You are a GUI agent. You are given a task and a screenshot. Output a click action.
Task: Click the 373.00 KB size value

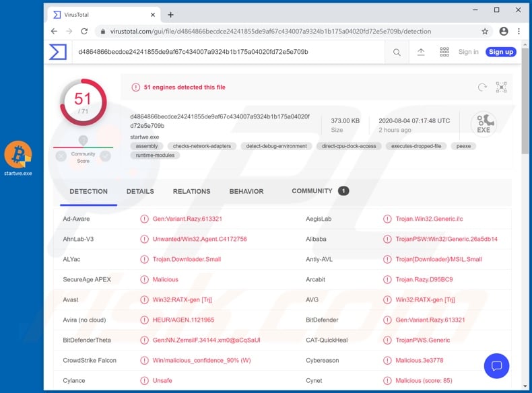point(345,120)
